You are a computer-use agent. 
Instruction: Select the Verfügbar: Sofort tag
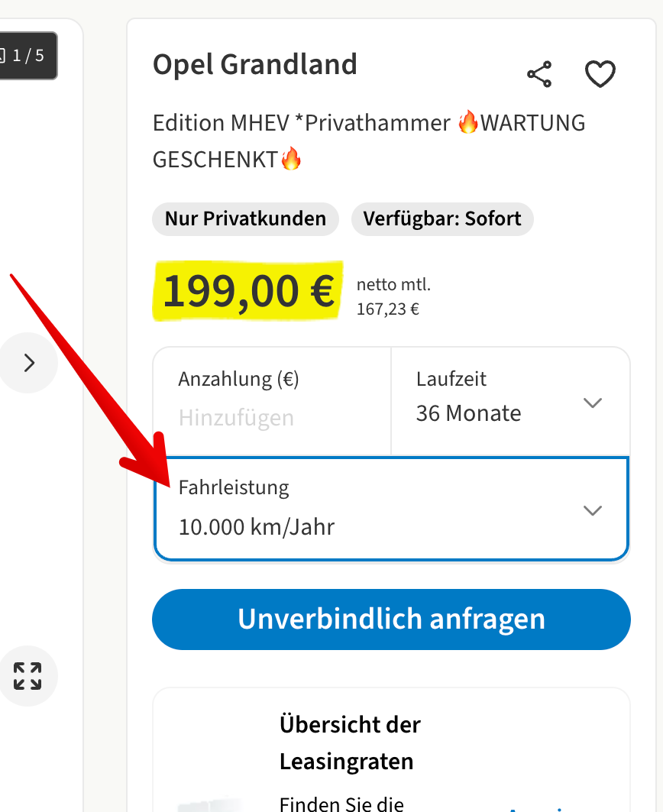442,219
